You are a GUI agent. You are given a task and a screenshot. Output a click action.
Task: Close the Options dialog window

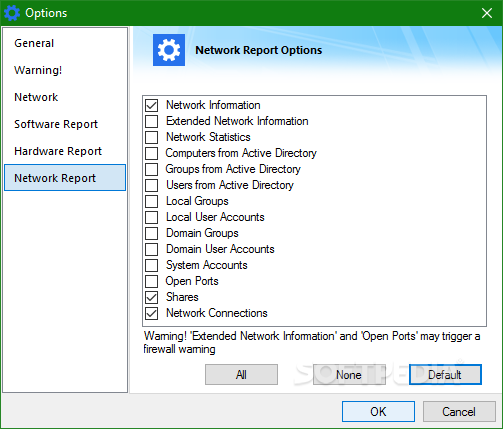[x=487, y=13]
